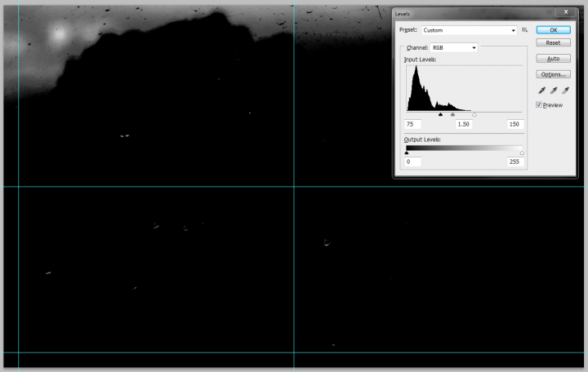Click OK to apply levels
The width and height of the screenshot is (588, 372).
pos(553,29)
